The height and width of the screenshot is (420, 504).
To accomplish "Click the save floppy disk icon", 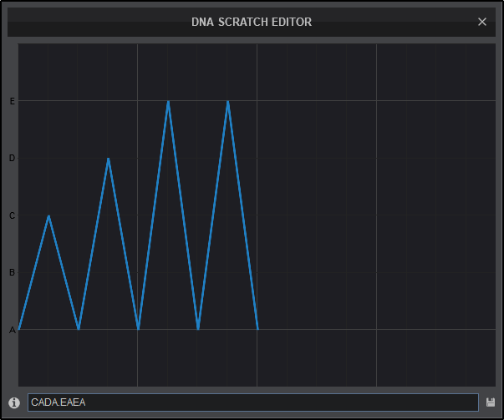I will [491, 402].
